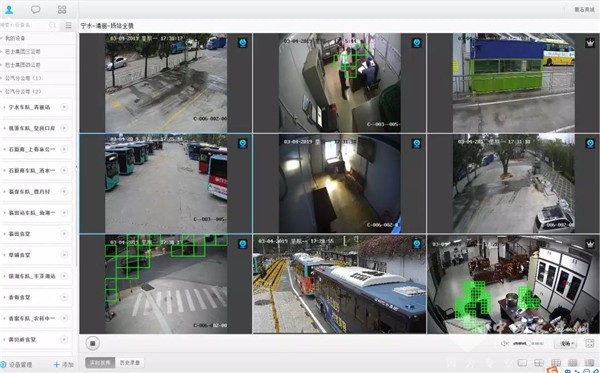Expand 巴士集团三公司 tree group
The width and height of the screenshot is (600, 373).
click(2, 51)
